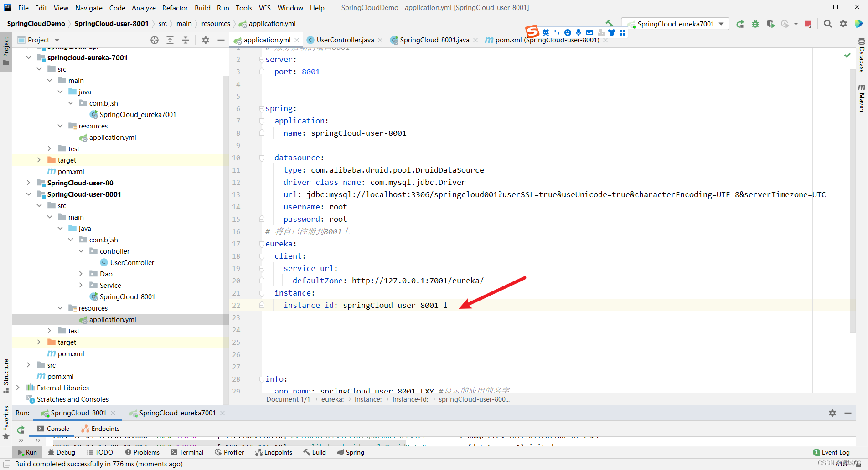This screenshot has height=470, width=868.
Task: Open the TODO tool window
Action: click(x=100, y=452)
